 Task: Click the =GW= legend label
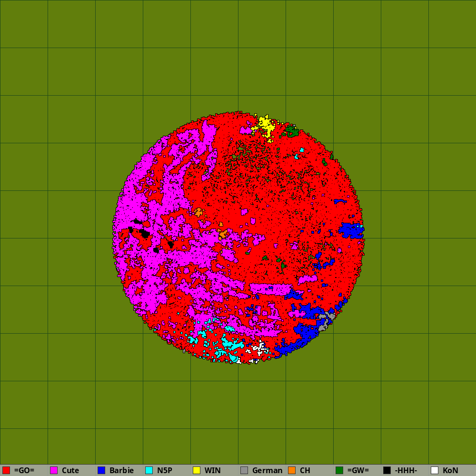[x=358, y=470]
